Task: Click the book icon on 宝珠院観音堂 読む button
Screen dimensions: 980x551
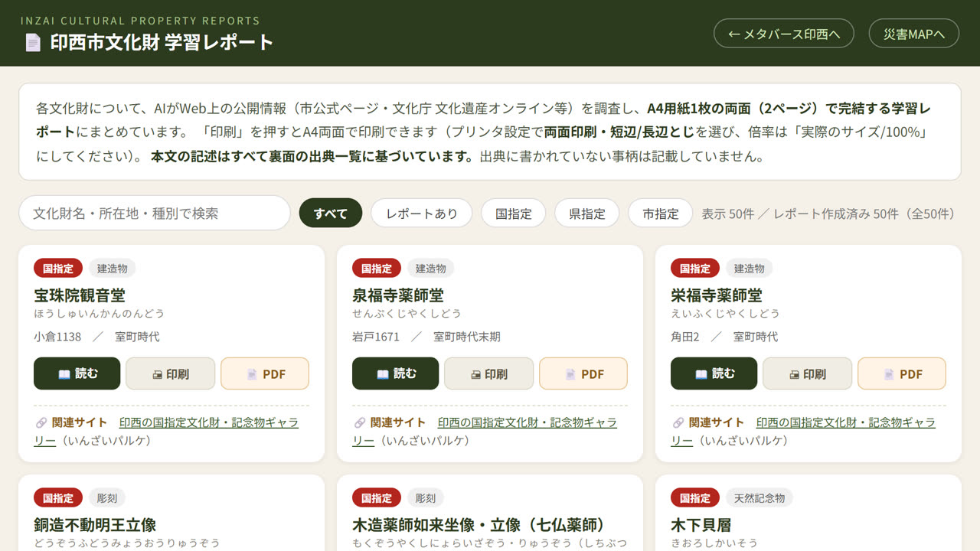Action: pos(64,374)
